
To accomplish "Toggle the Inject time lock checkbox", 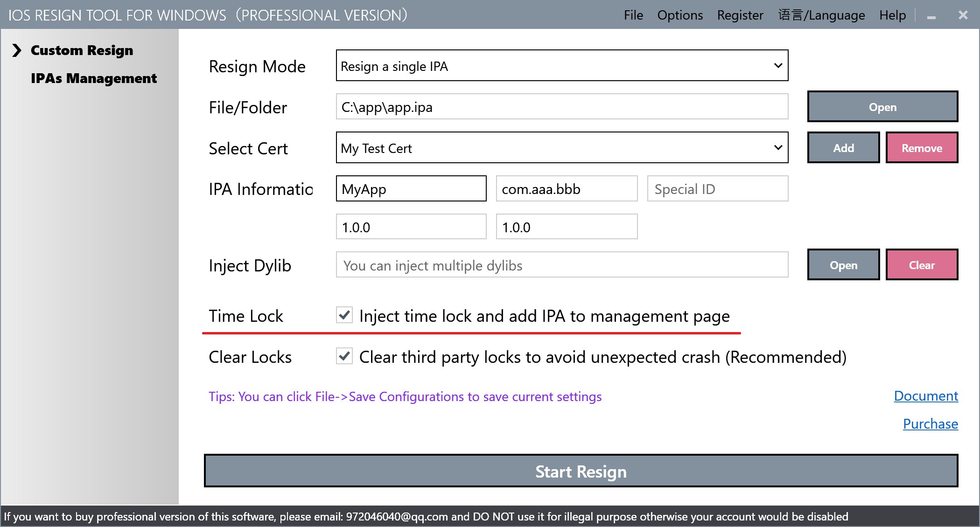I will [344, 315].
